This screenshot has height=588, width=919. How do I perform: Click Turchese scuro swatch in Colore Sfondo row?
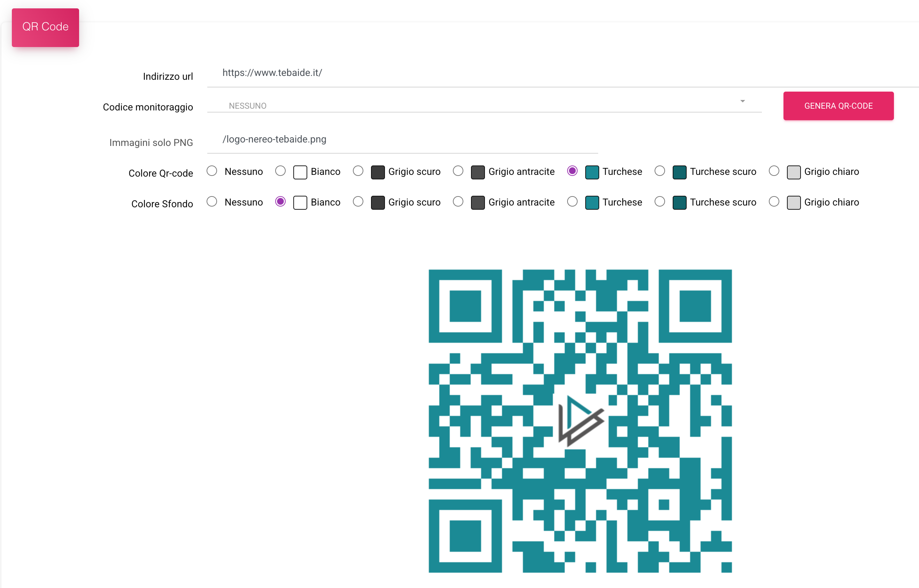(x=679, y=202)
